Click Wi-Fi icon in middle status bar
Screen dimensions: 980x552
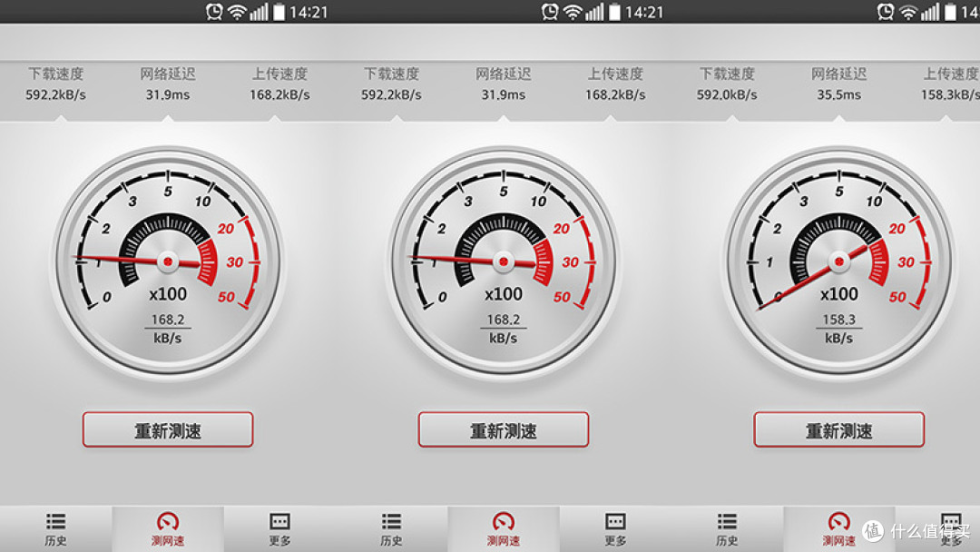point(573,12)
